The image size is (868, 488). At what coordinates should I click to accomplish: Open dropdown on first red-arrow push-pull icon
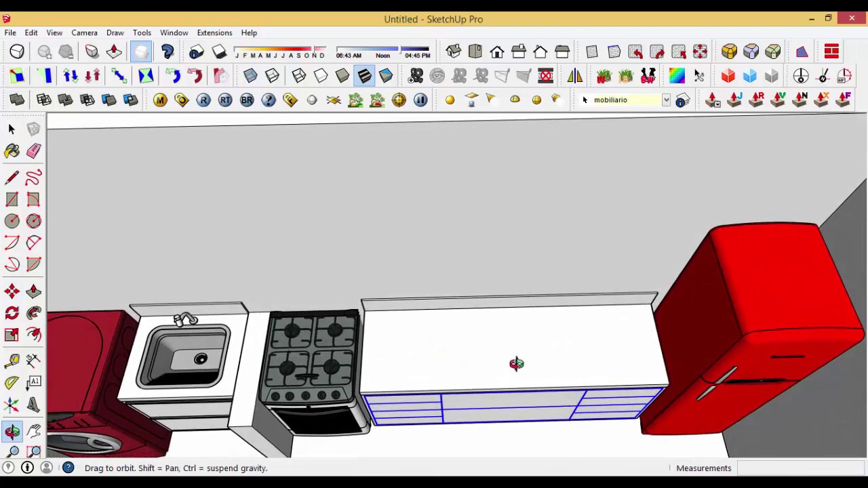[717, 104]
